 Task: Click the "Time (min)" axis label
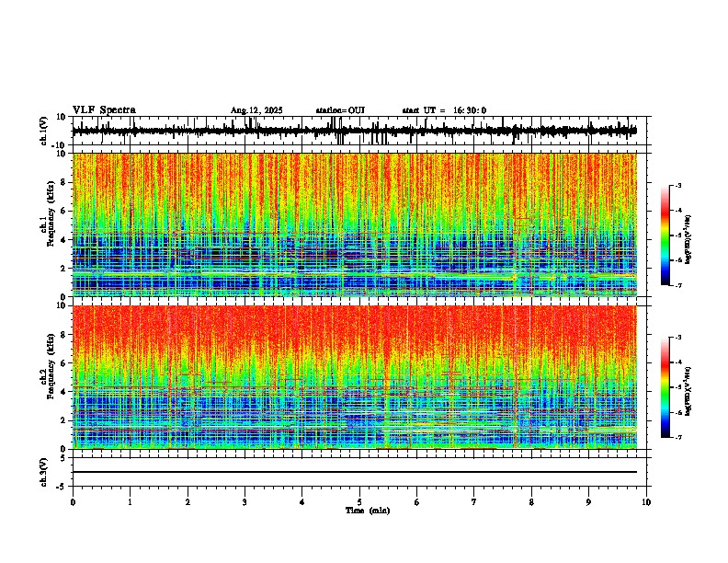pos(368,511)
